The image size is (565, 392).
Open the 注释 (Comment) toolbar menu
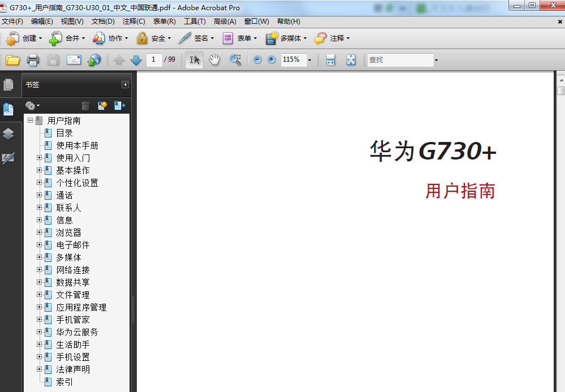click(332, 38)
